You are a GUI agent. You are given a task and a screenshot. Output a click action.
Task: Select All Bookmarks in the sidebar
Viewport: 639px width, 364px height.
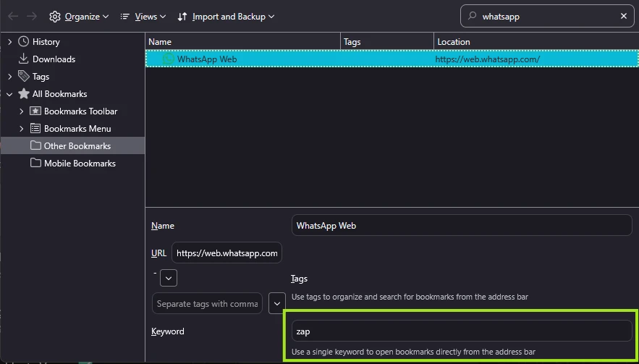tap(59, 94)
